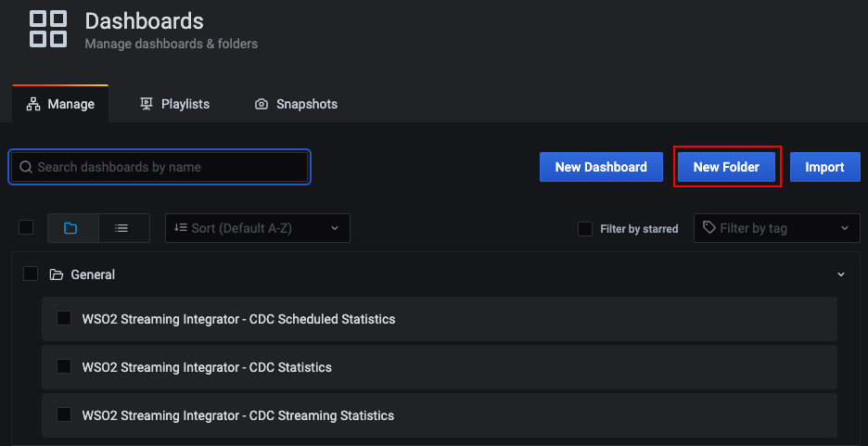Click the New Folder button
Image resolution: width=868 pixels, height=446 pixels.
726,167
